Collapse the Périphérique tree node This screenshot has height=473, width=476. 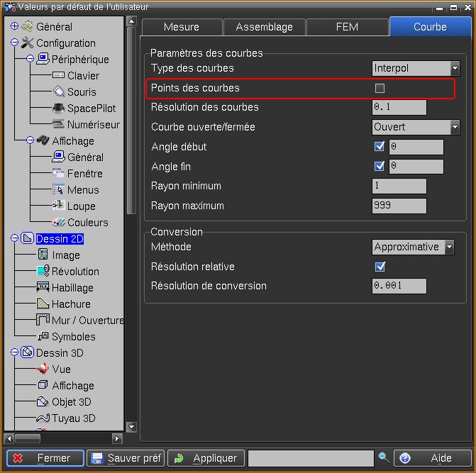[x=30, y=60]
